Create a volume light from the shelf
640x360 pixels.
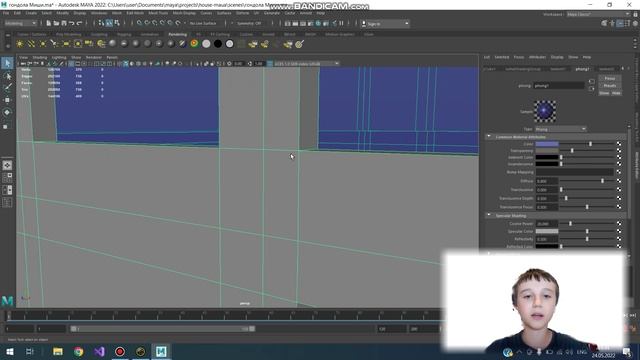pyautogui.click(x=78, y=44)
